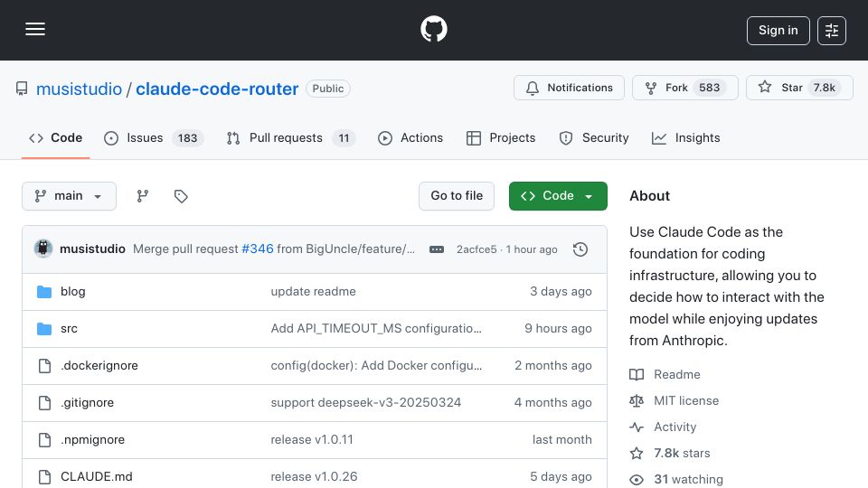The image size is (868, 488).
Task: Click the Go to file button
Action: point(457,196)
